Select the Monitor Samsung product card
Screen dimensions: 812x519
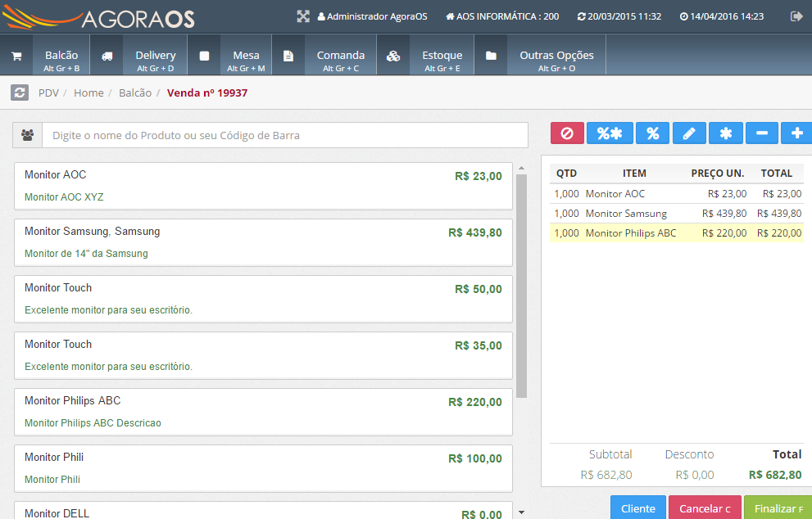tap(263, 242)
